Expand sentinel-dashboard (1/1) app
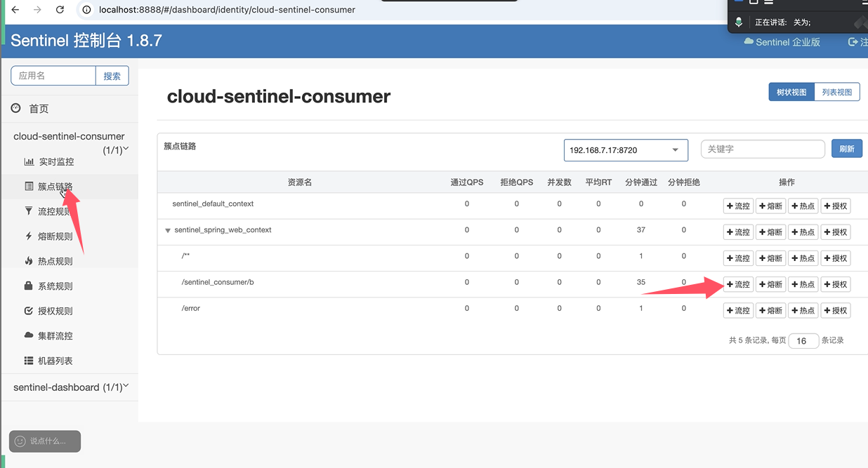The height and width of the screenshot is (468, 868). coord(70,387)
